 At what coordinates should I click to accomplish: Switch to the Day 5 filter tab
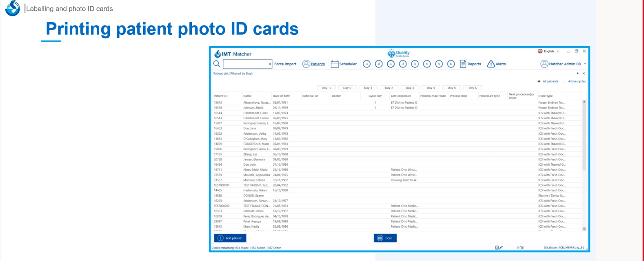(452, 88)
